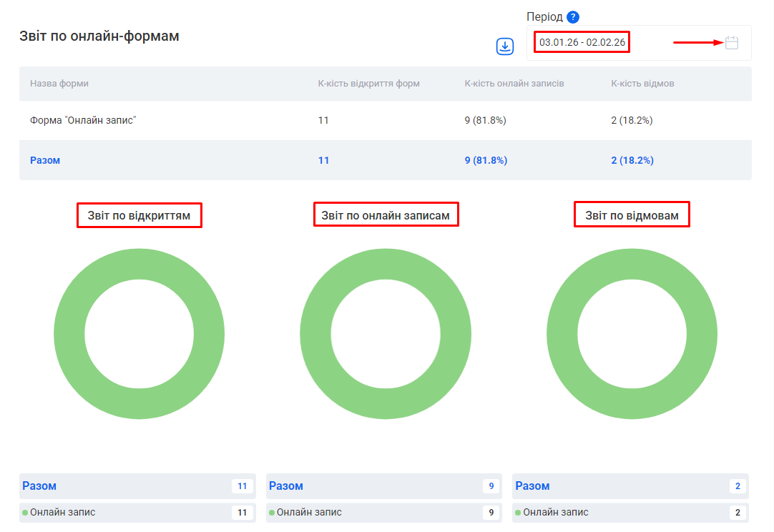Click 'К-кість відмов' column header
Viewport: 774px width, 532px height.
pos(642,84)
